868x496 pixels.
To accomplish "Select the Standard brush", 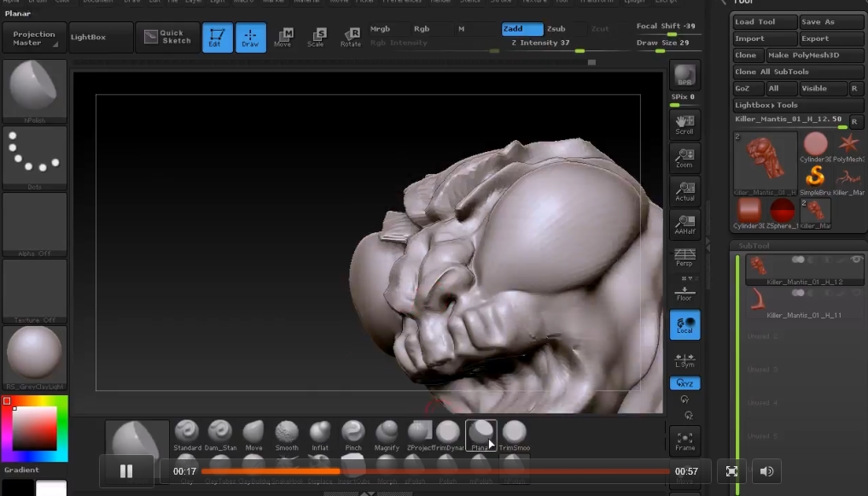I will [187, 435].
